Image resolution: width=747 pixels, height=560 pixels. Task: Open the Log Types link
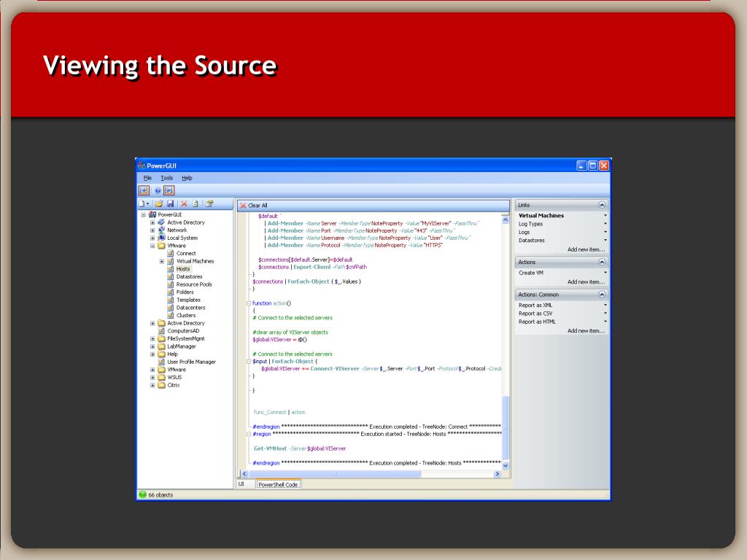(530, 224)
